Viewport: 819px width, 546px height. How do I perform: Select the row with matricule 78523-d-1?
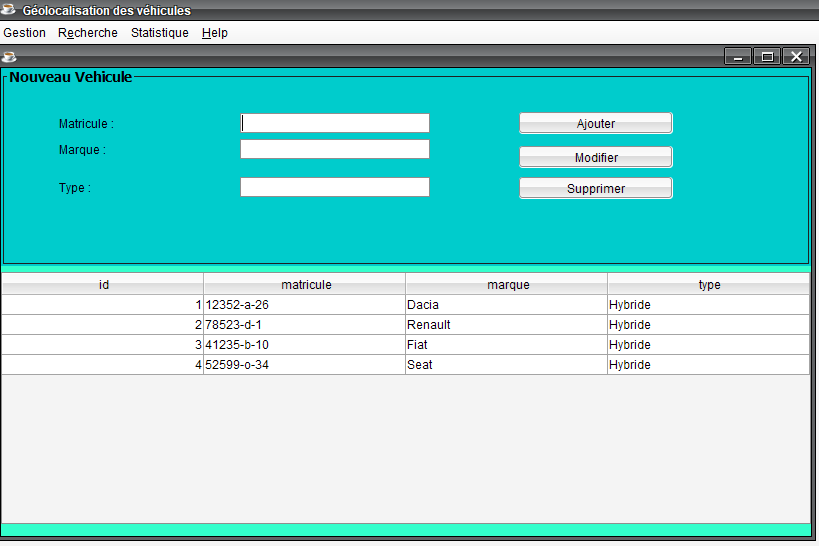coord(405,324)
